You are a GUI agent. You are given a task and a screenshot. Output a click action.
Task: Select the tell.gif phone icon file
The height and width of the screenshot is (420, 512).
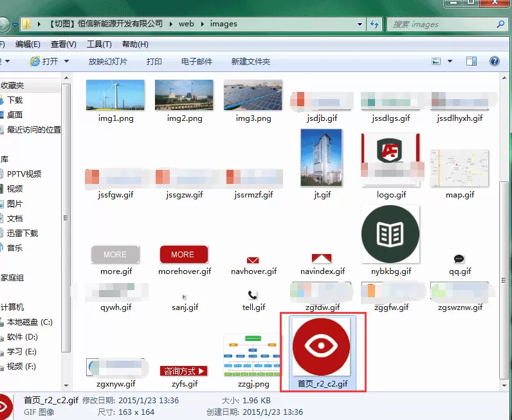(252, 295)
